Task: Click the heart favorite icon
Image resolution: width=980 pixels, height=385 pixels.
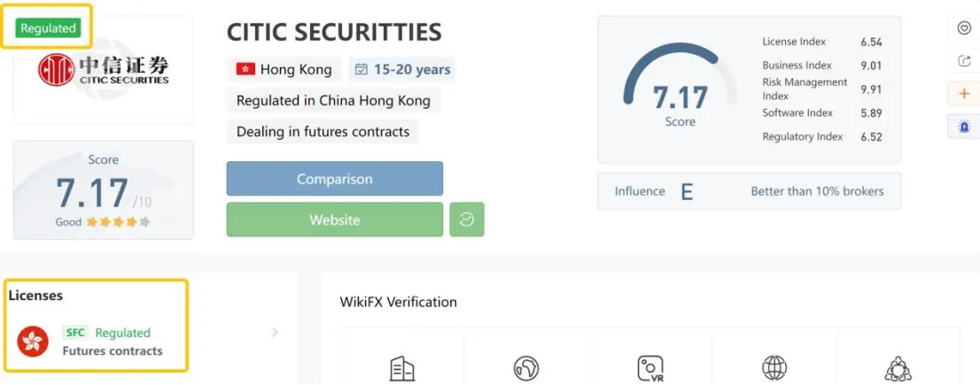Action: click(963, 28)
